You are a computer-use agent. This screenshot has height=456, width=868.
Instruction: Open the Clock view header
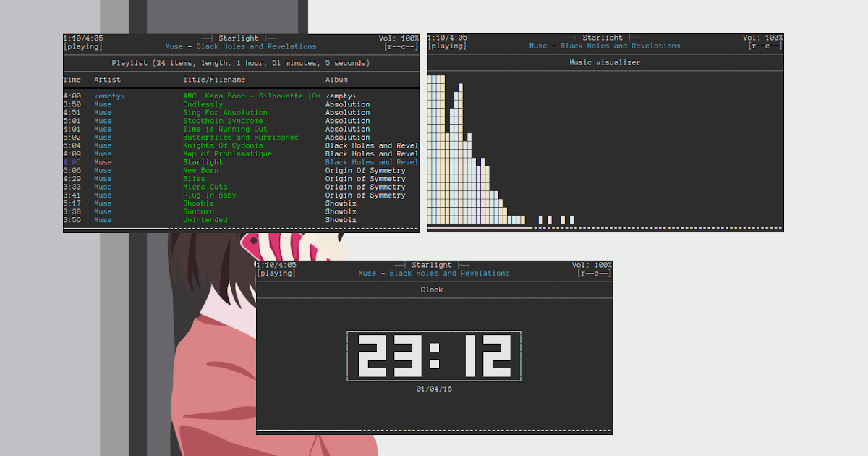[432, 290]
